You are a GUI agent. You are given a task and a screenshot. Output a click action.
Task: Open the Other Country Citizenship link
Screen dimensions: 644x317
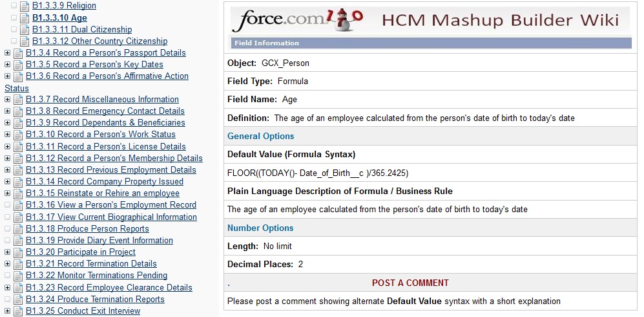tap(99, 41)
